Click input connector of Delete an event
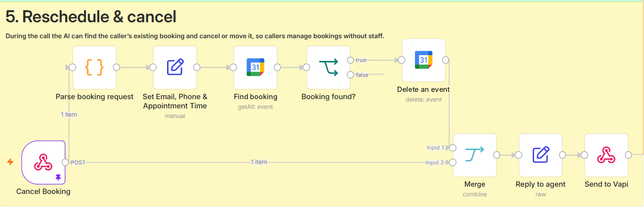Image resolution: width=644 pixels, height=207 pixels. click(401, 60)
